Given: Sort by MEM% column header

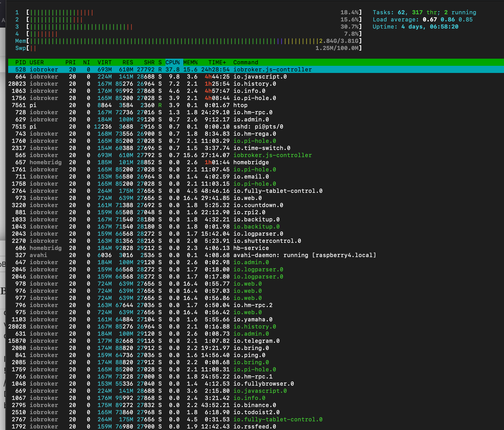Looking at the screenshot, I should point(190,62).
